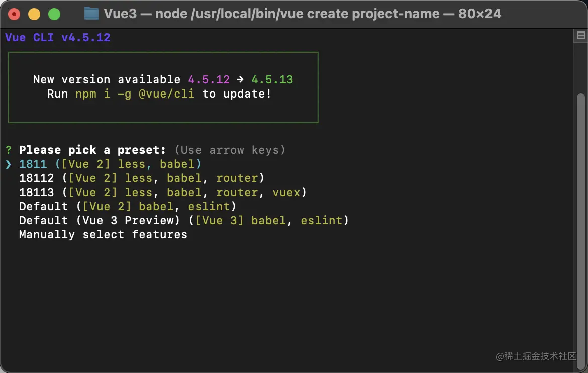Click the new version number 4.5.13

point(272,79)
